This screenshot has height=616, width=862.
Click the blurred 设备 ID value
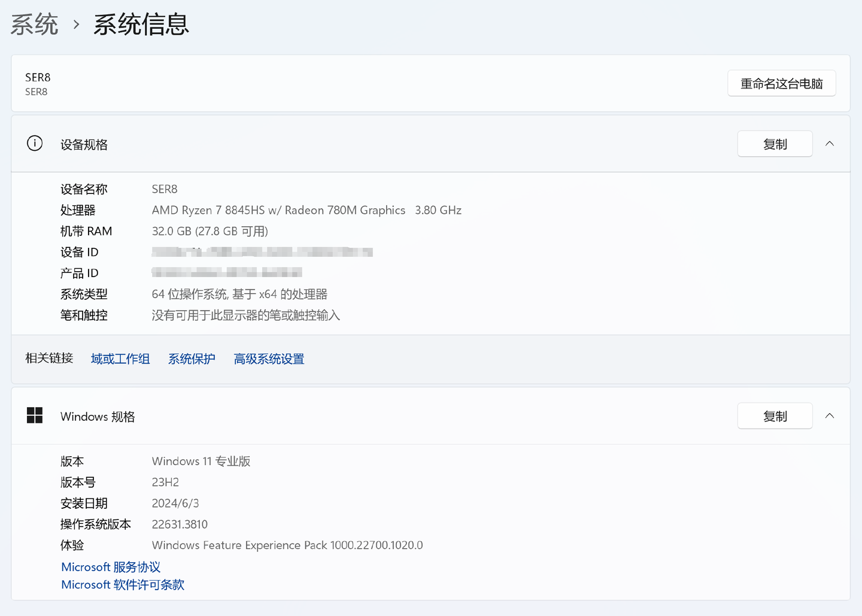pyautogui.click(x=262, y=252)
